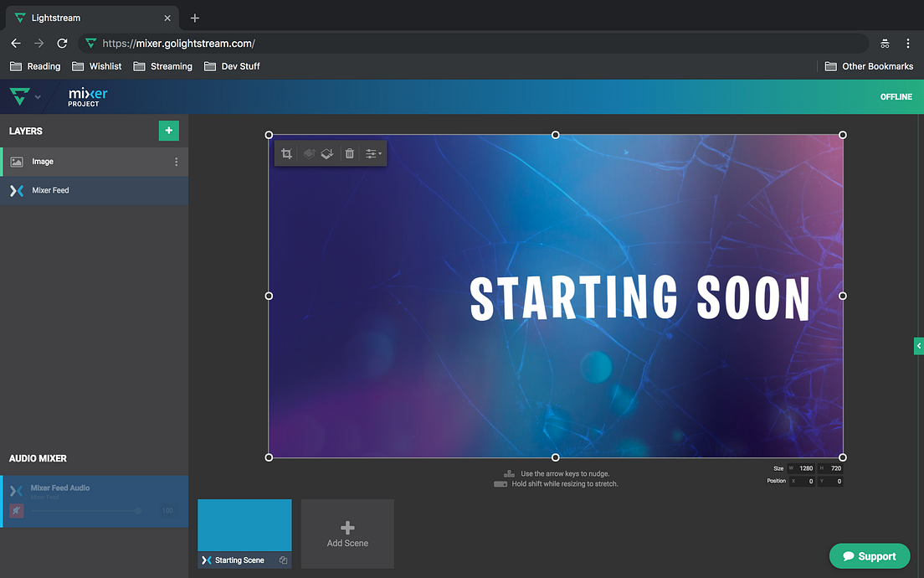Open the Streaming bookmarks folder
This screenshot has width=924, height=578.
click(163, 65)
